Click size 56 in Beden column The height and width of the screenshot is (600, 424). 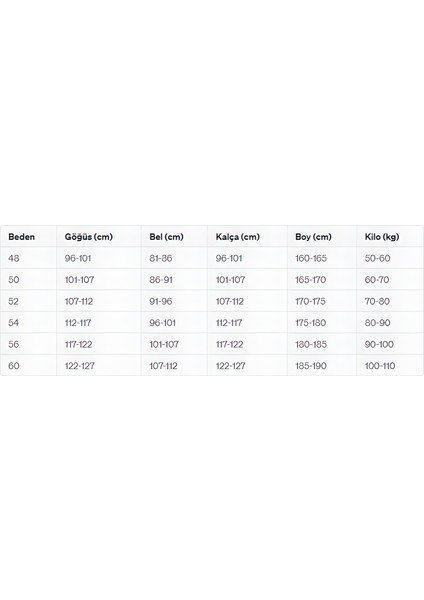[x=13, y=344]
